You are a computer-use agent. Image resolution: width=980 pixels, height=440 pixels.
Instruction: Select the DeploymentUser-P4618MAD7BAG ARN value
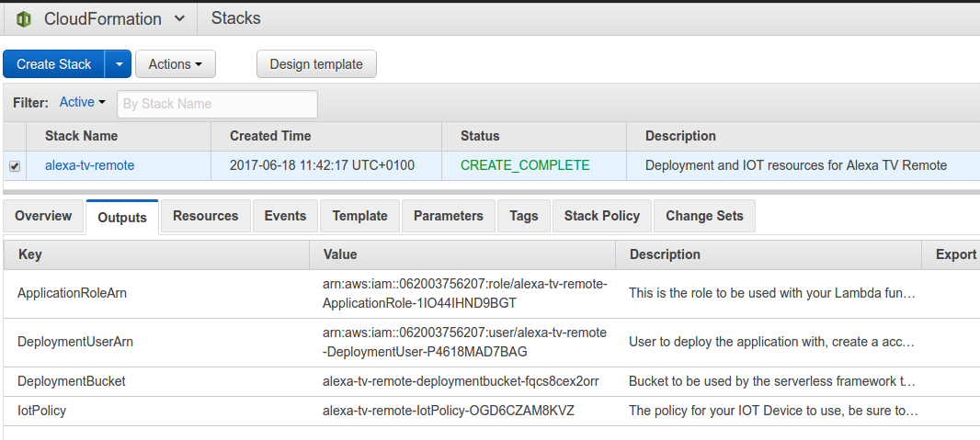point(464,342)
